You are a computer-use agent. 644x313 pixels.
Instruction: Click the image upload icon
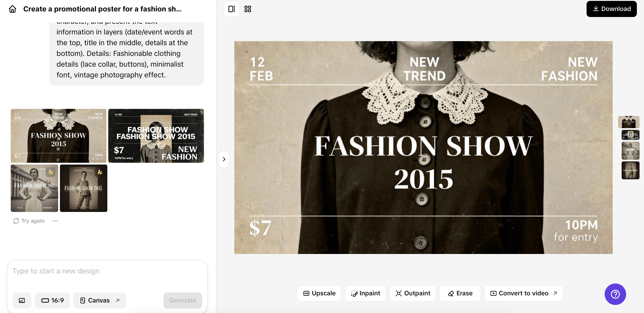(x=22, y=300)
